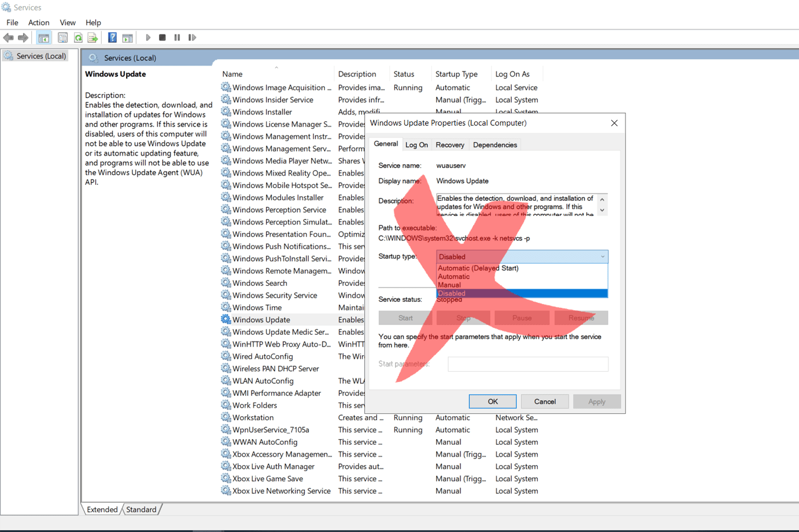Choose Manual in the startup type list
This screenshot has height=532, width=799.
point(522,285)
